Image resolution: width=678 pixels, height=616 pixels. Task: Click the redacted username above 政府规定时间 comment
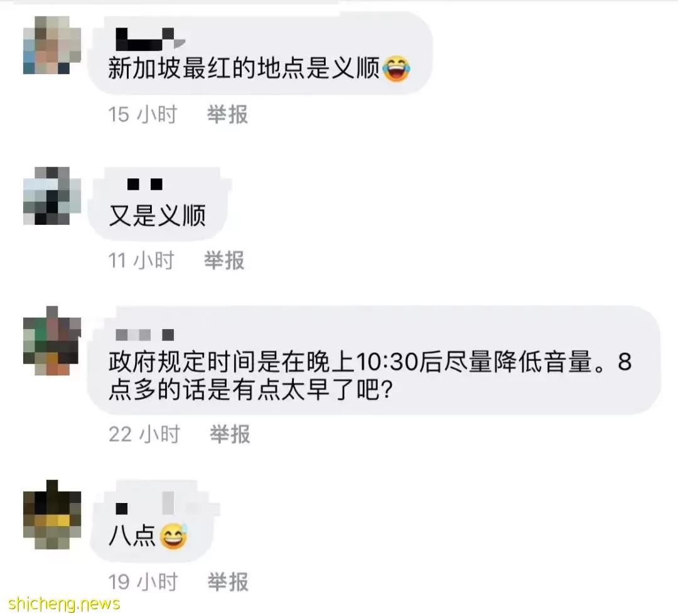145,335
